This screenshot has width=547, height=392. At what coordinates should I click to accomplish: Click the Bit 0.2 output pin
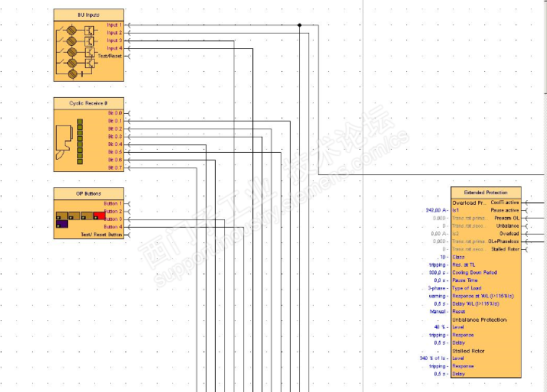coord(127,129)
